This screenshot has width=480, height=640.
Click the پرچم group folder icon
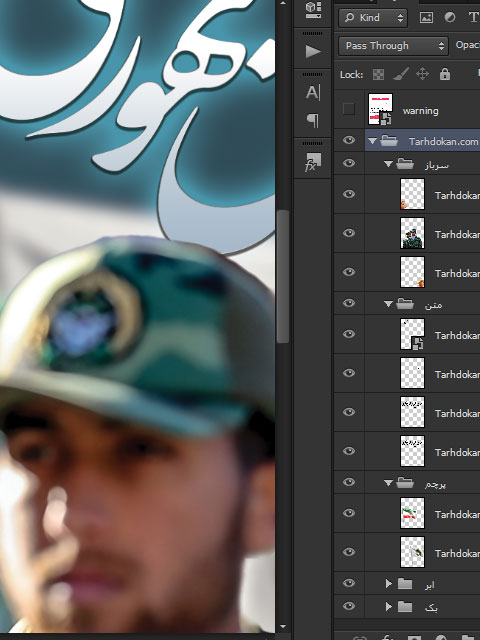point(405,483)
